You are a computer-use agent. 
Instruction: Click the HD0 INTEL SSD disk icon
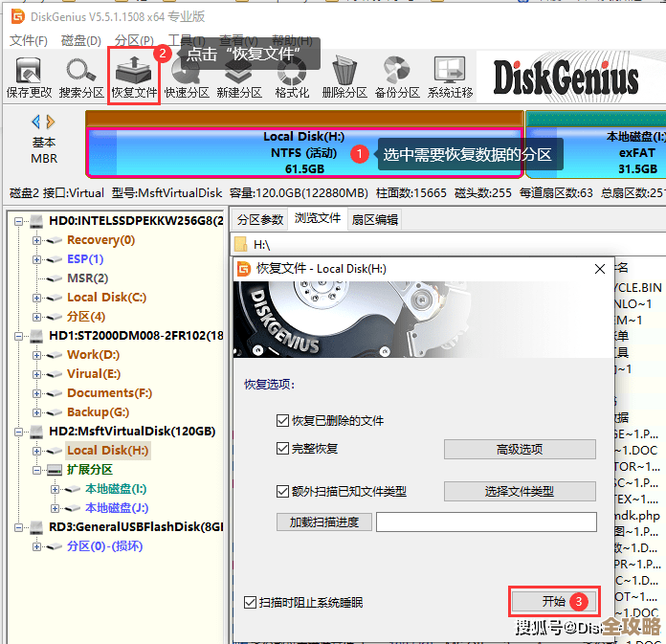36,221
